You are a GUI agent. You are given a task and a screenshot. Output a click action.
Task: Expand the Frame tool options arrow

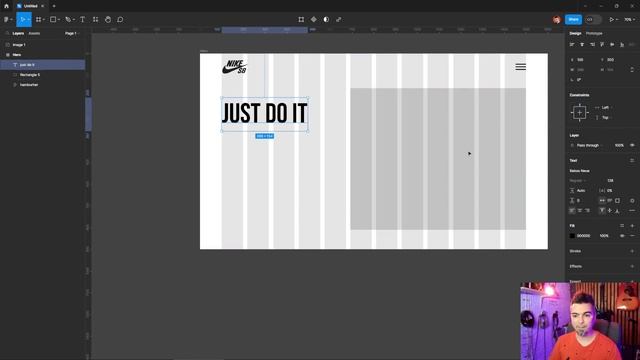44,20
